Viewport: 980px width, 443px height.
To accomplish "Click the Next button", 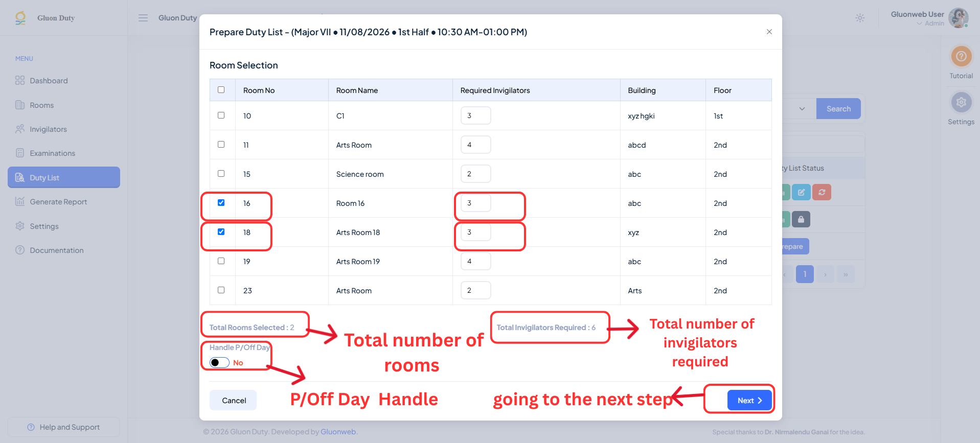I will click(x=749, y=400).
